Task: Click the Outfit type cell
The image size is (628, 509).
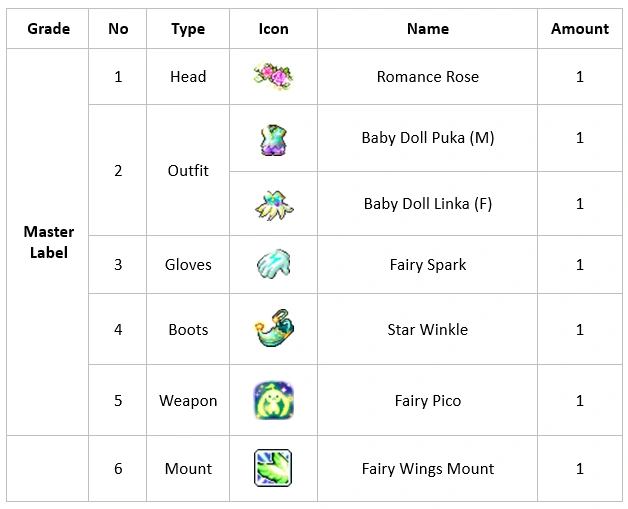Action: coord(188,171)
